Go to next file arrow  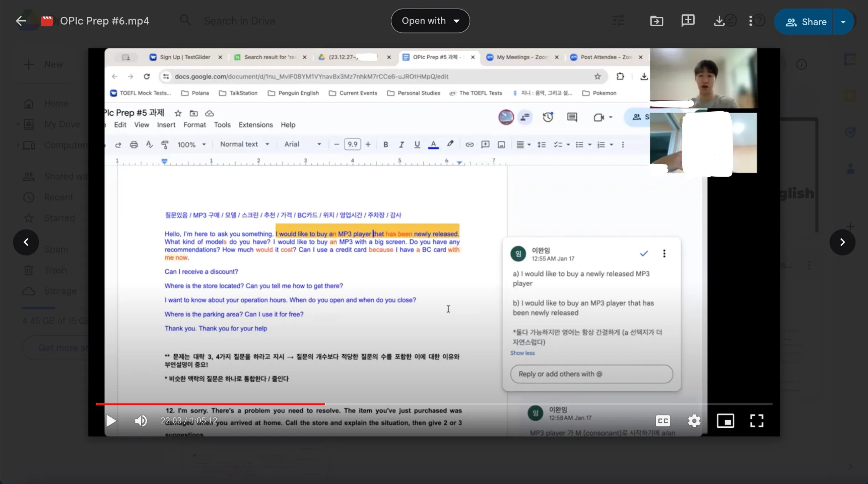[842, 242]
